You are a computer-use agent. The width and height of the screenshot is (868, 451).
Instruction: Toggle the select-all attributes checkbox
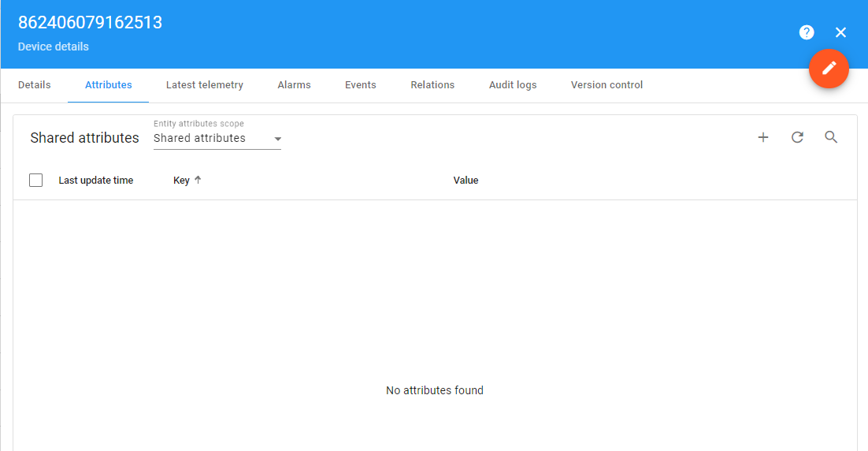36,180
